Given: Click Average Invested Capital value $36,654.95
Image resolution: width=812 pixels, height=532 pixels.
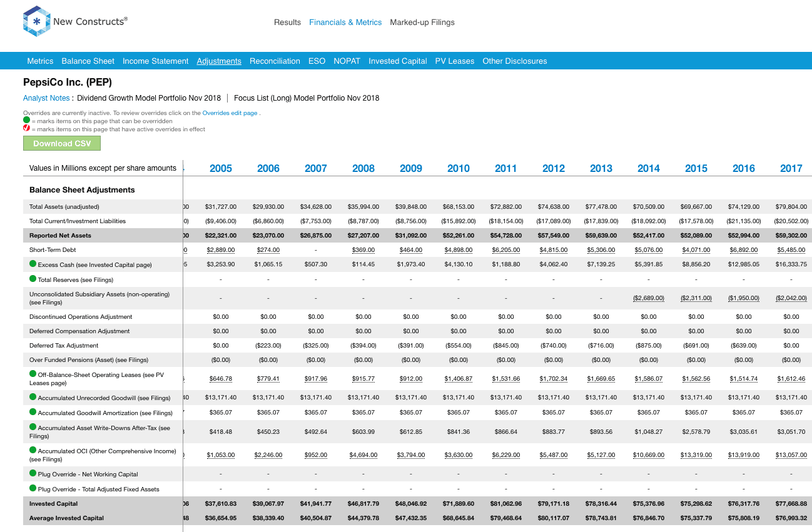Looking at the screenshot, I should tap(221, 518).
